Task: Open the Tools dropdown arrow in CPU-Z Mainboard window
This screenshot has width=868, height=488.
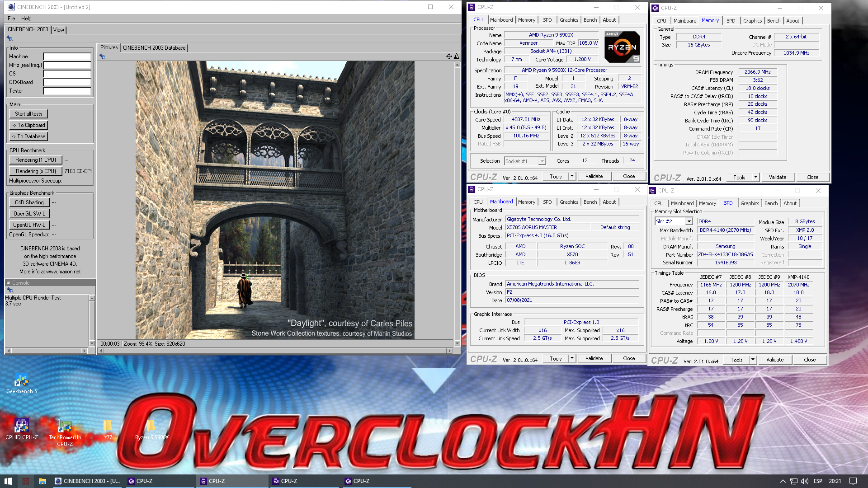Action: 572,358
